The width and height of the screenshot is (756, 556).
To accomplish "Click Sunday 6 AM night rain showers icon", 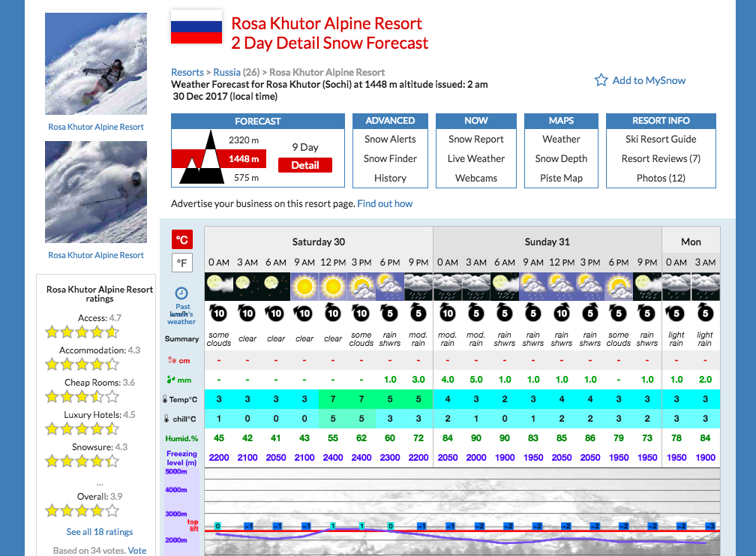I will point(505,287).
